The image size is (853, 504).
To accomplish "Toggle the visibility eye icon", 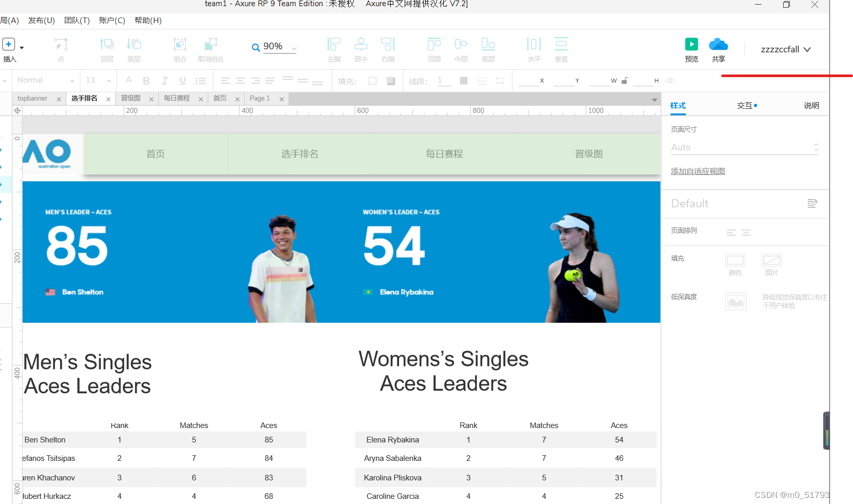I will point(670,81).
